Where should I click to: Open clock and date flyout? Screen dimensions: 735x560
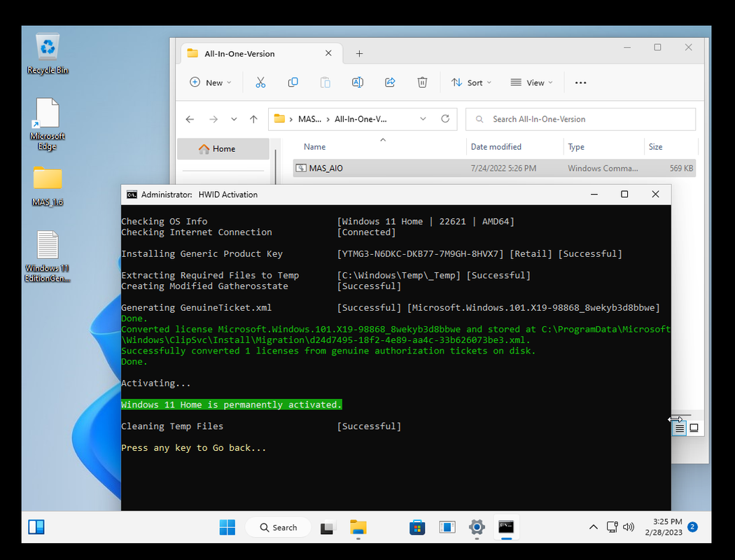click(x=664, y=527)
